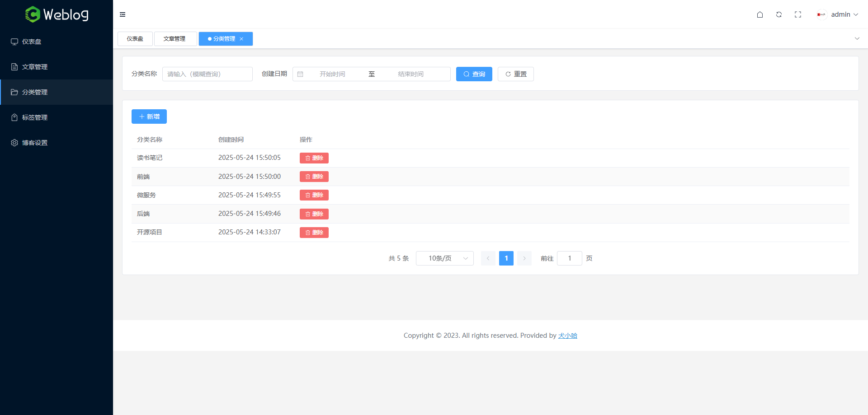The width and height of the screenshot is (868, 415).
Task: Switch to the 文章管理 tab
Action: [x=175, y=39]
